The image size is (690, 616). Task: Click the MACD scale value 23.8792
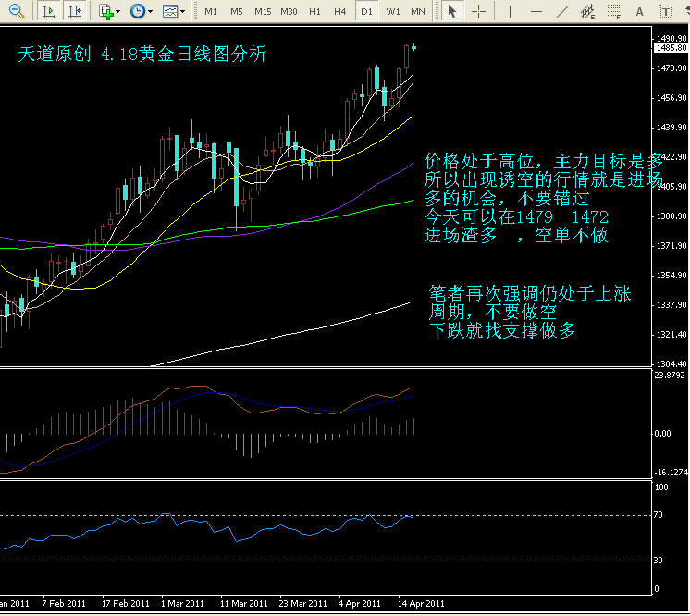pyautogui.click(x=670, y=375)
